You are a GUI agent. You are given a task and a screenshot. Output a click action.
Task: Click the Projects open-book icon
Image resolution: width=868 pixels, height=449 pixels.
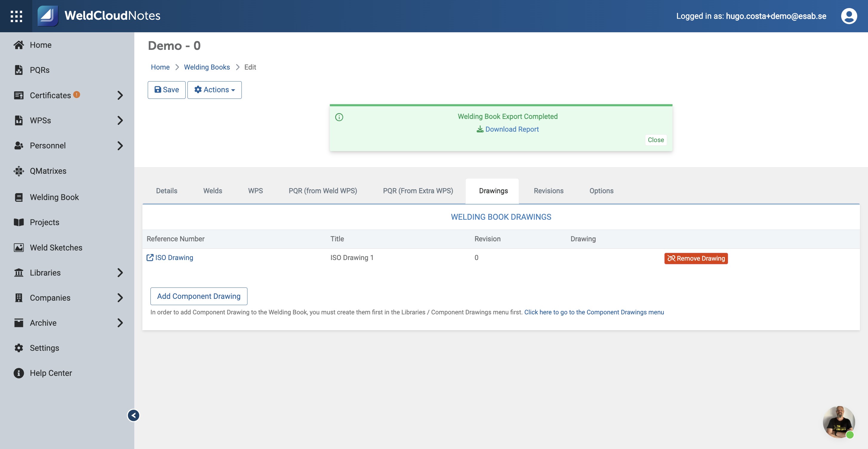19,222
